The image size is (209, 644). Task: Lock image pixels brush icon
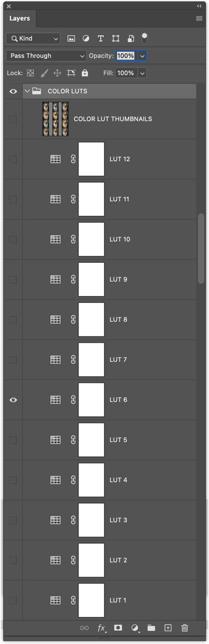[44, 73]
